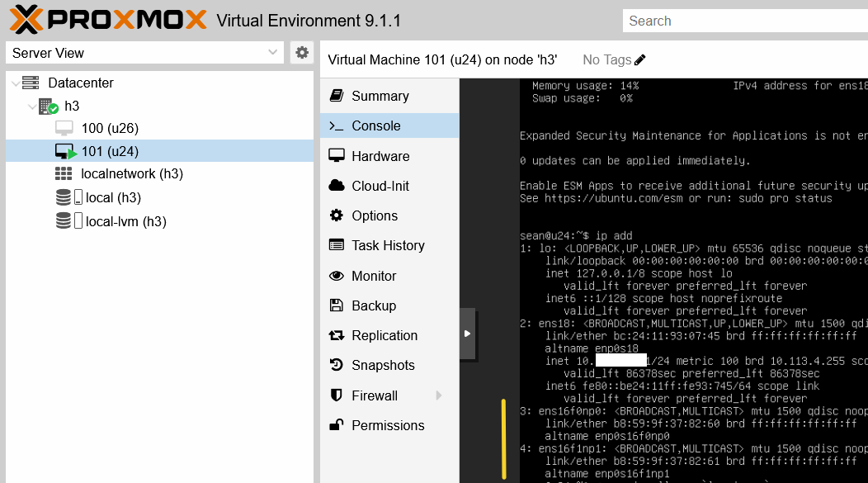
Task: Click the Permissions unlock icon
Action: (337, 425)
